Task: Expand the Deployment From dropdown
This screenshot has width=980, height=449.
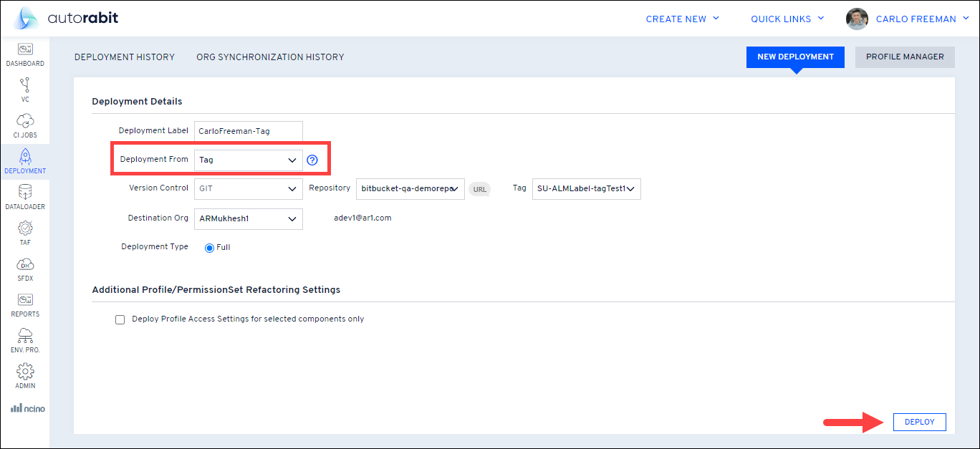Action: pos(248,160)
